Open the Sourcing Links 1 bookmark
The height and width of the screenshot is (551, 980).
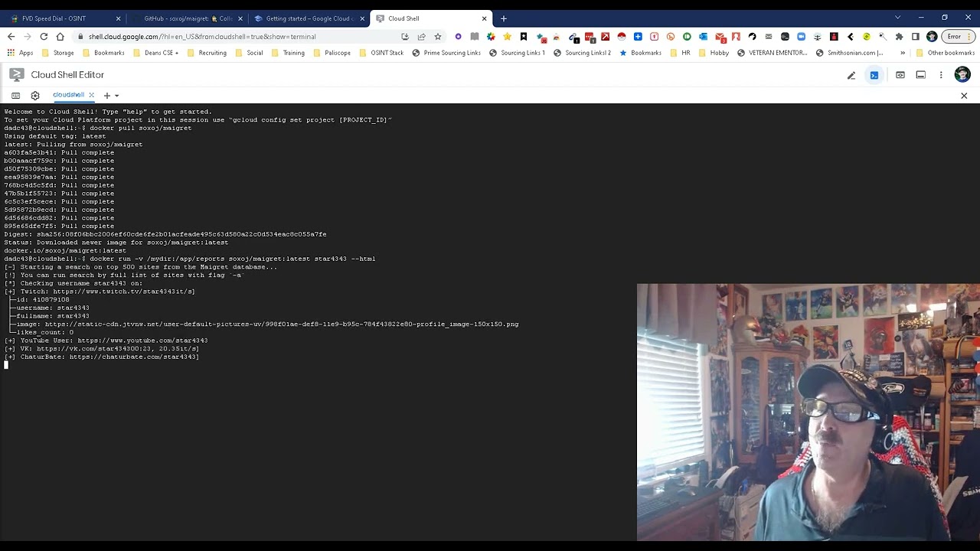pos(517,53)
